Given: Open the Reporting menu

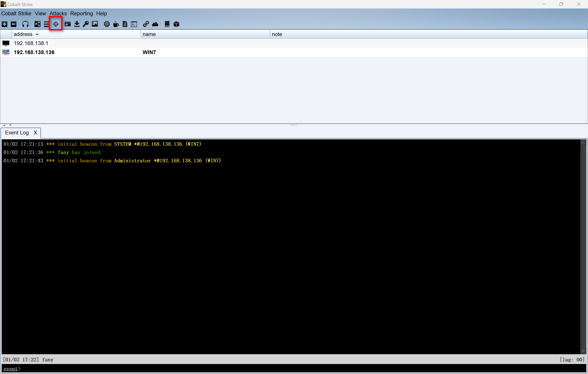Looking at the screenshot, I should [x=81, y=13].
